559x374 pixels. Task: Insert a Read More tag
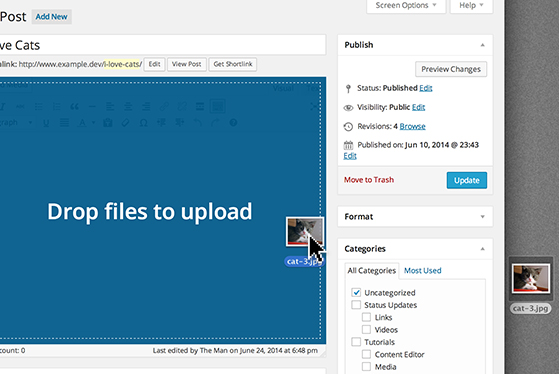(200, 106)
